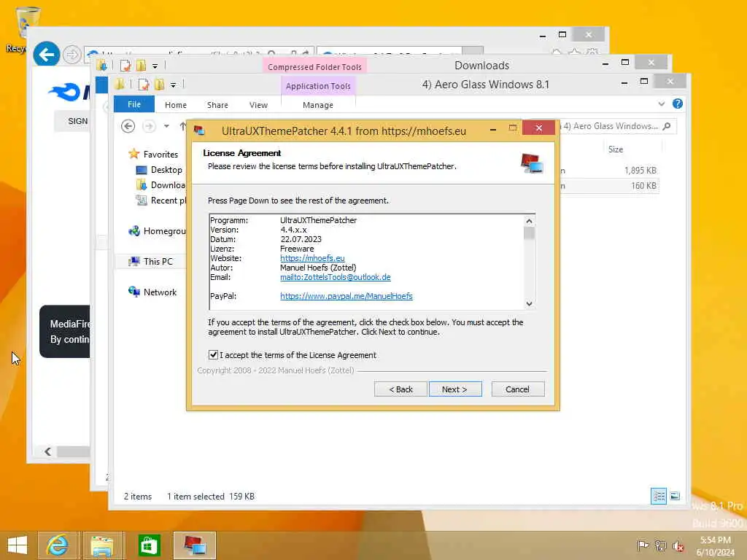This screenshot has width=747, height=560.
Task: Open Internet Explorer from taskbar
Action: click(x=57, y=545)
